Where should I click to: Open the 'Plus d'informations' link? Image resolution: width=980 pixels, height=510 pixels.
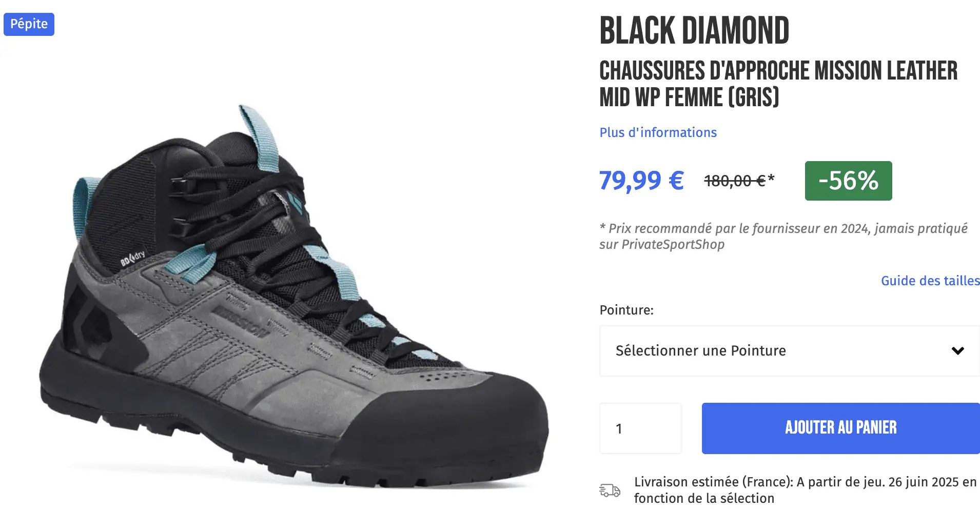click(x=658, y=132)
